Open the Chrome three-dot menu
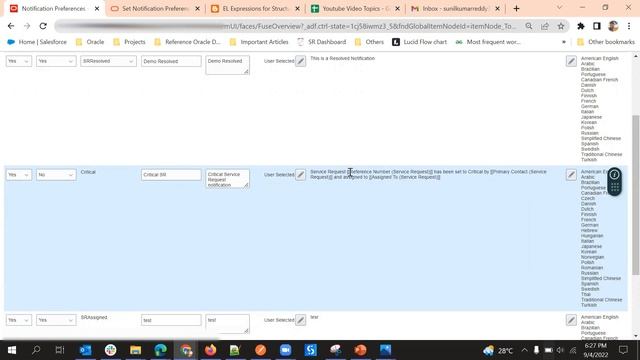Image resolution: width=640 pixels, height=360 pixels. tap(629, 26)
